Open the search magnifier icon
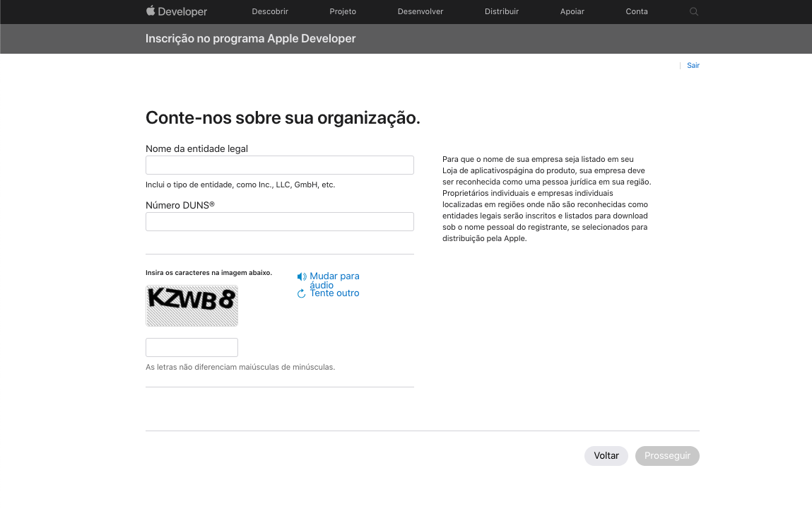 [x=693, y=11]
